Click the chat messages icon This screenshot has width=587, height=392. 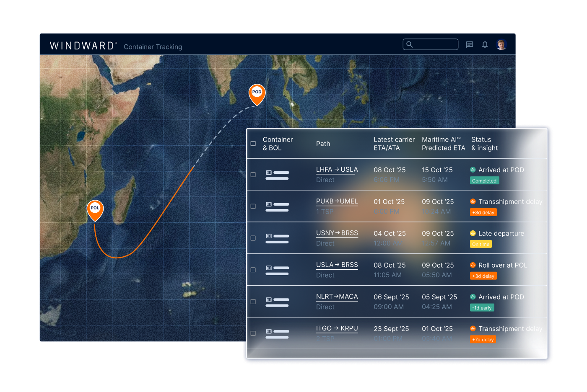click(x=469, y=44)
